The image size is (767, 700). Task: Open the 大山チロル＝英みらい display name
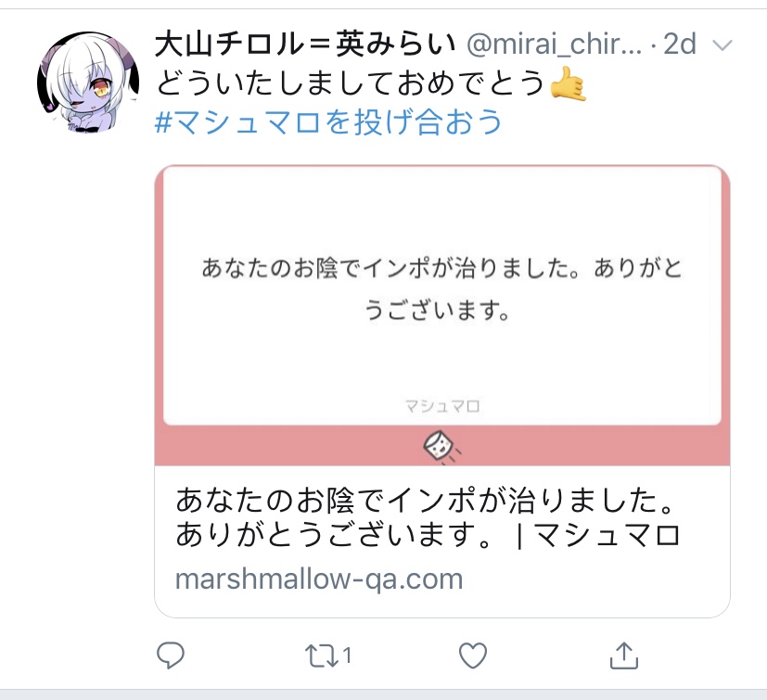306,44
